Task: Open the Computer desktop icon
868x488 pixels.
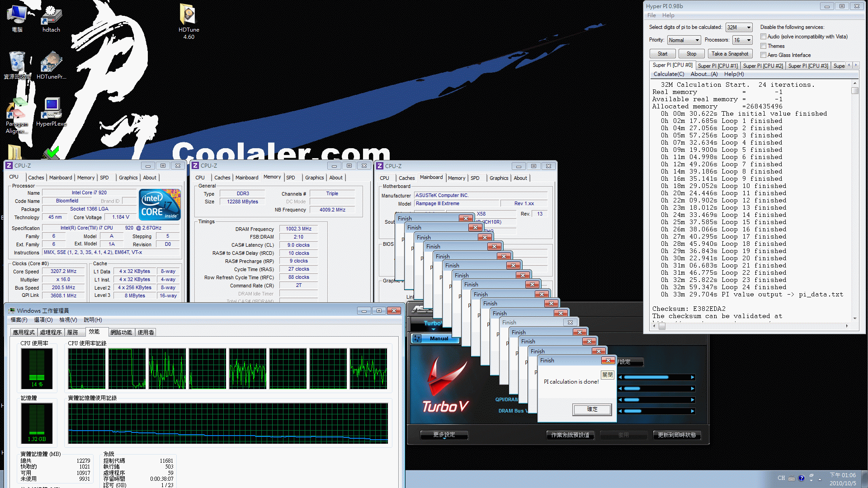Action: pos(17,18)
